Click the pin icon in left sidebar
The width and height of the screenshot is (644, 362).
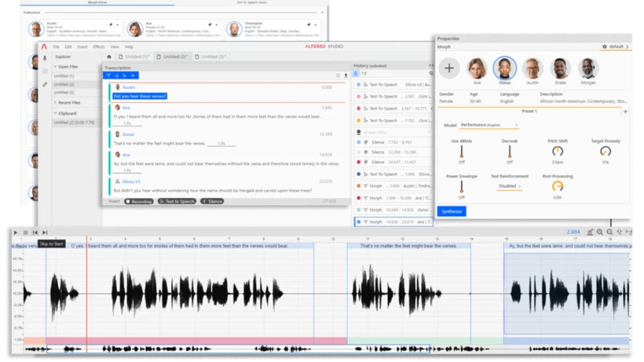coord(45,84)
